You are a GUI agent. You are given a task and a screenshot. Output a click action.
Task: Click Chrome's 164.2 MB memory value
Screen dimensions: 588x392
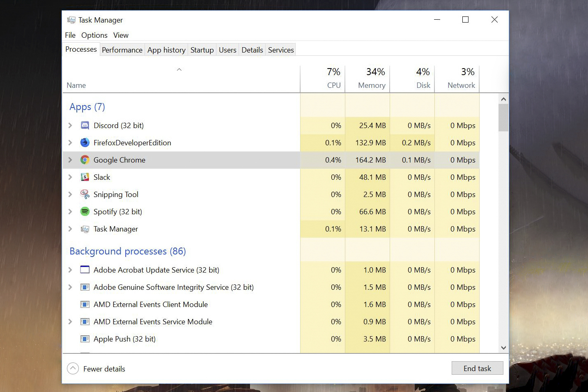click(x=370, y=160)
